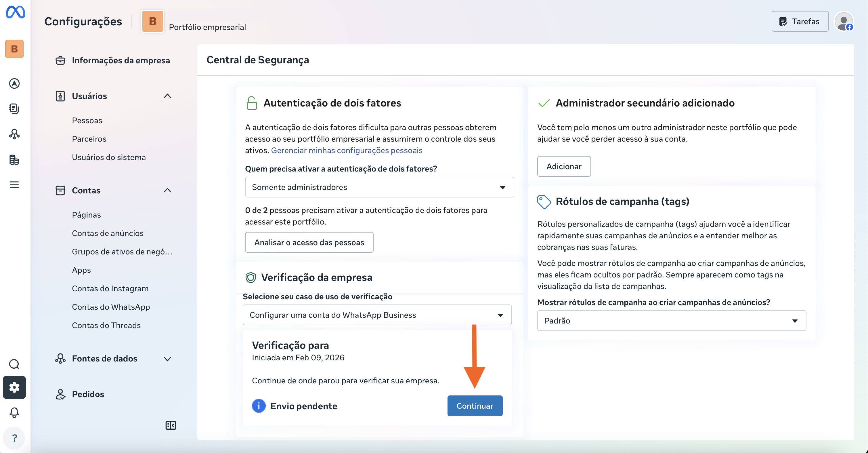This screenshot has width=868, height=453.
Task: Expand the Fontes de dados section
Action: pos(167,359)
